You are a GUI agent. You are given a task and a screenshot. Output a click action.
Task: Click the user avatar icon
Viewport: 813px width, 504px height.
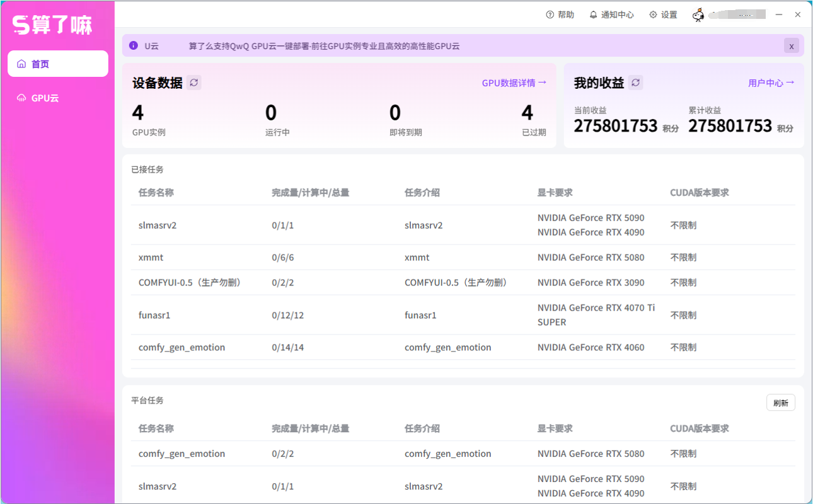[698, 15]
